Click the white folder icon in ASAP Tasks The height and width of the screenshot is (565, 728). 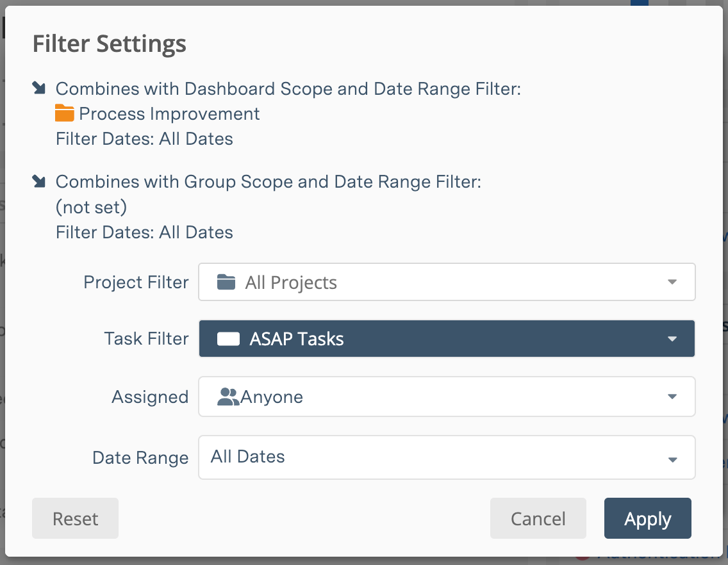point(228,338)
